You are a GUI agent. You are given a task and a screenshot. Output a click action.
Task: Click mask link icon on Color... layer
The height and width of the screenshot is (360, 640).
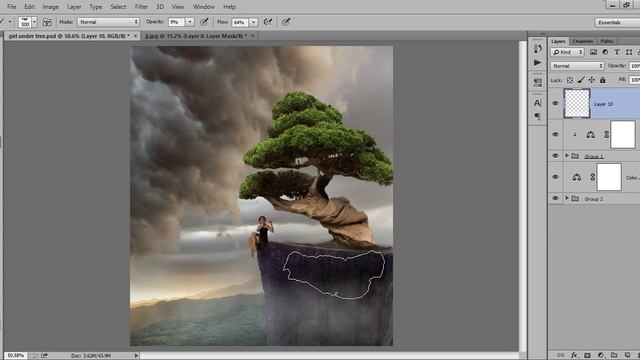[x=592, y=177]
